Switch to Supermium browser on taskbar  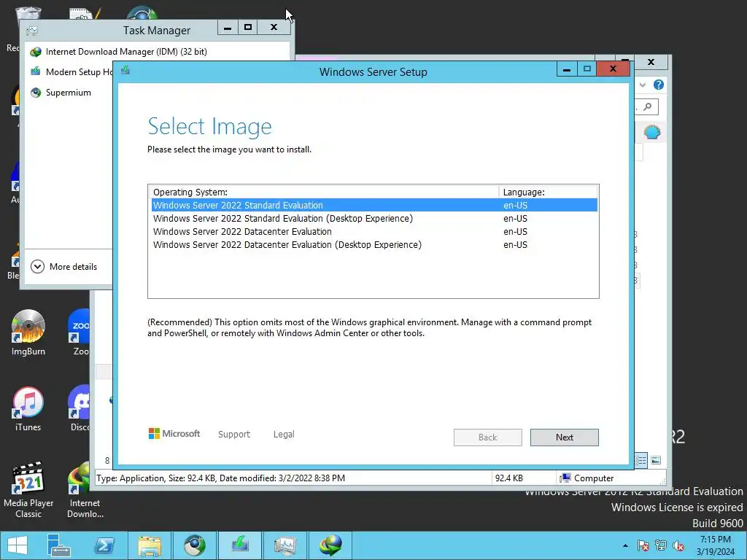click(x=194, y=545)
